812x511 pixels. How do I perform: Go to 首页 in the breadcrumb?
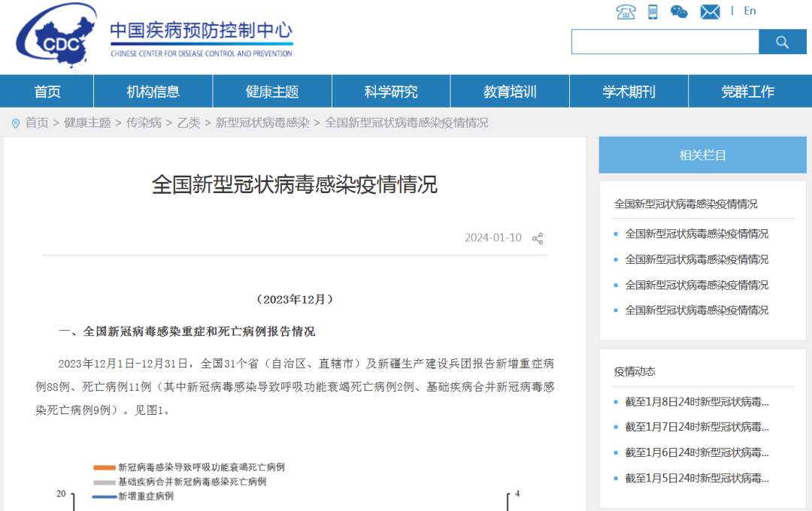[37, 122]
